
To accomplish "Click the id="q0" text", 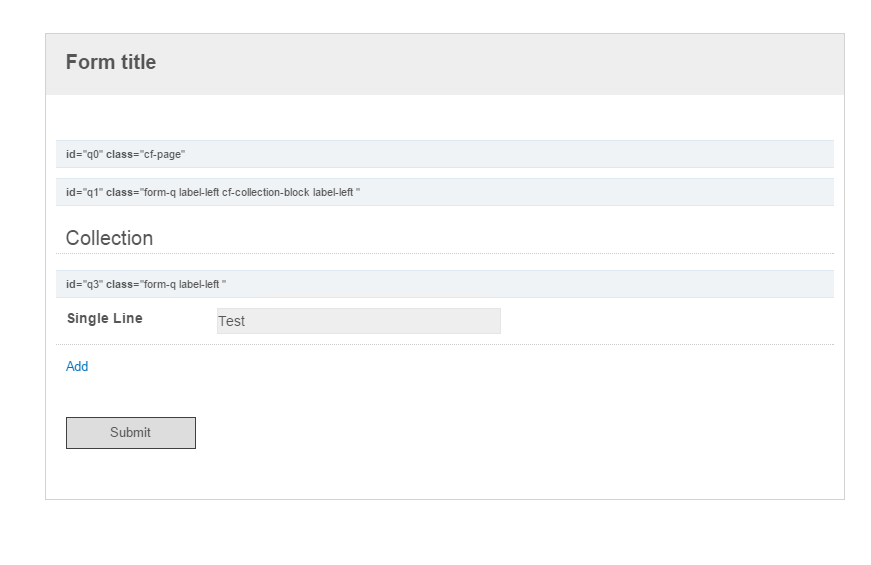I will [84, 154].
